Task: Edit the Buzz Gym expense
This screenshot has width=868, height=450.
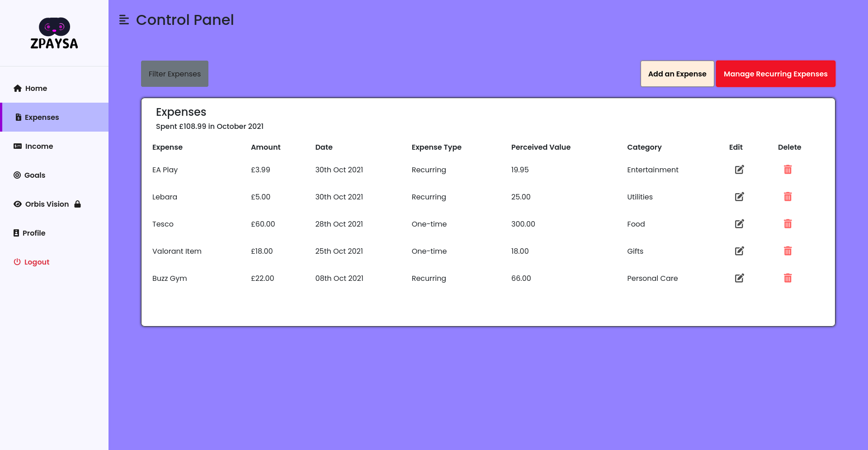Action: tap(739, 278)
